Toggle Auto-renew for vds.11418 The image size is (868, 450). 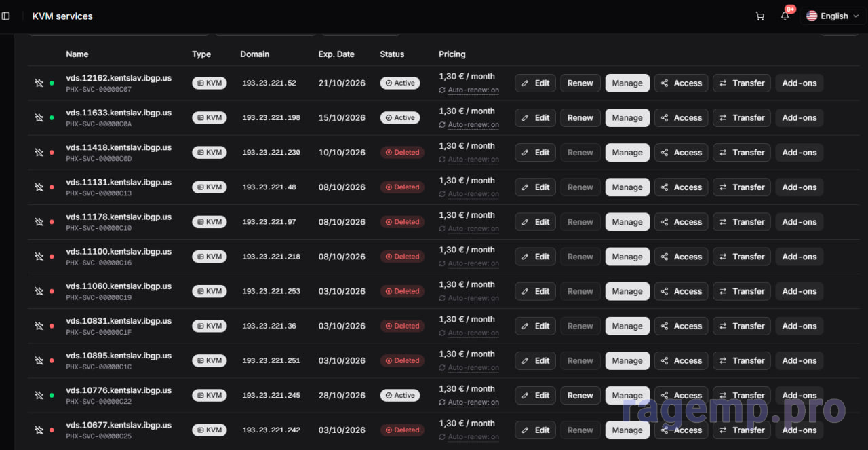pyautogui.click(x=469, y=159)
